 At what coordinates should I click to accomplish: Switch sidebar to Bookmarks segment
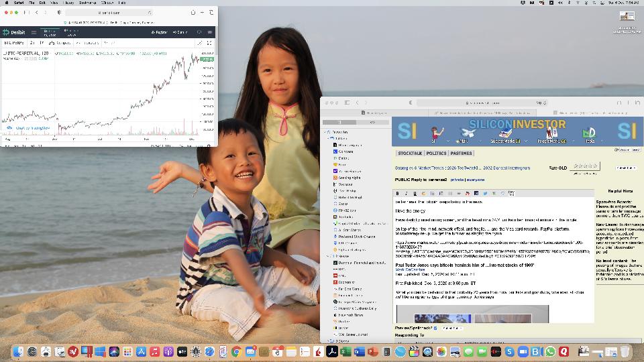(x=339, y=122)
